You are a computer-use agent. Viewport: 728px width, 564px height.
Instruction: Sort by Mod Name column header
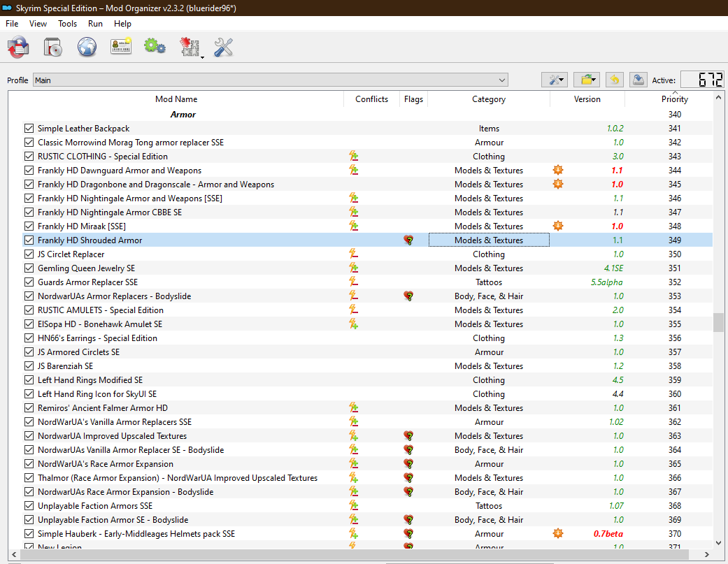click(x=176, y=99)
